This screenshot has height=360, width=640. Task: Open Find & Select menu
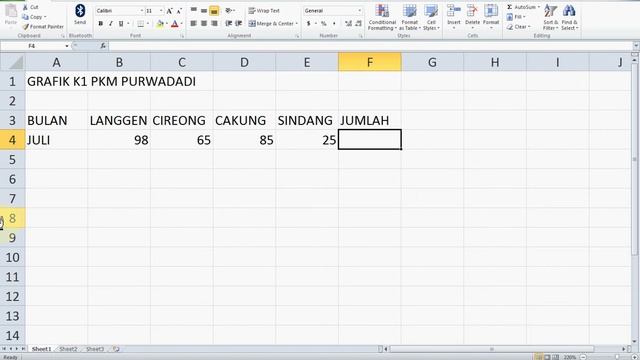(569, 17)
